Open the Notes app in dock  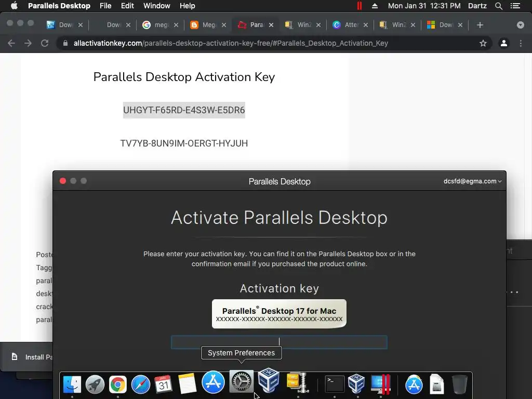[187, 384]
